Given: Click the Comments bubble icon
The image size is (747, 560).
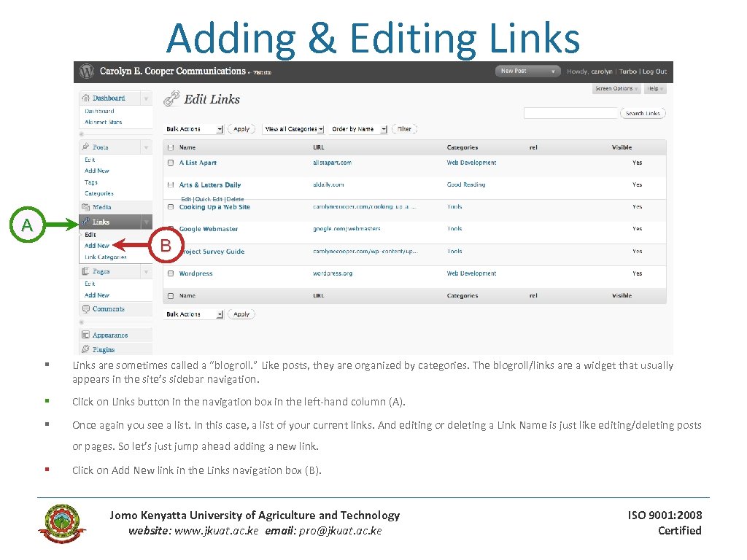Looking at the screenshot, I should point(86,309).
